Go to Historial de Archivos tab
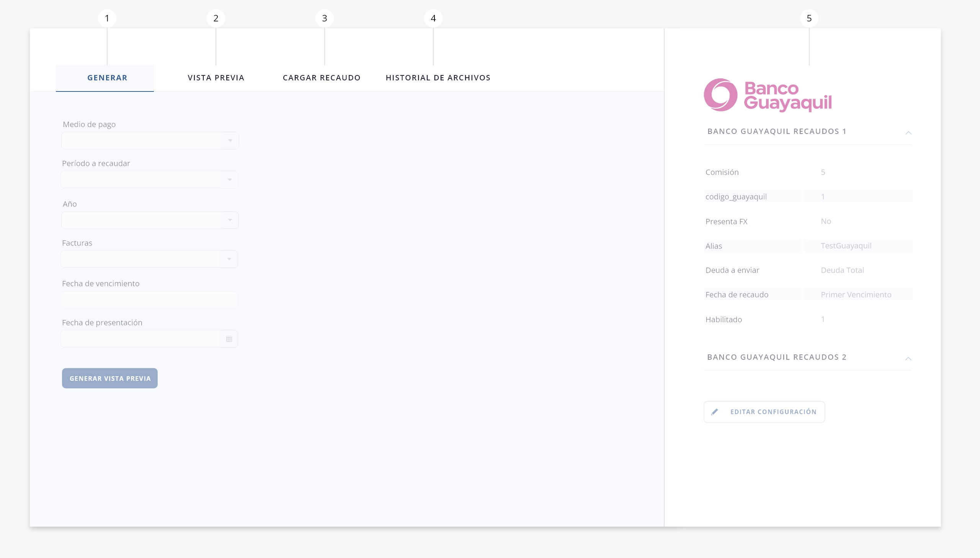The height and width of the screenshot is (558, 980). 438,78
